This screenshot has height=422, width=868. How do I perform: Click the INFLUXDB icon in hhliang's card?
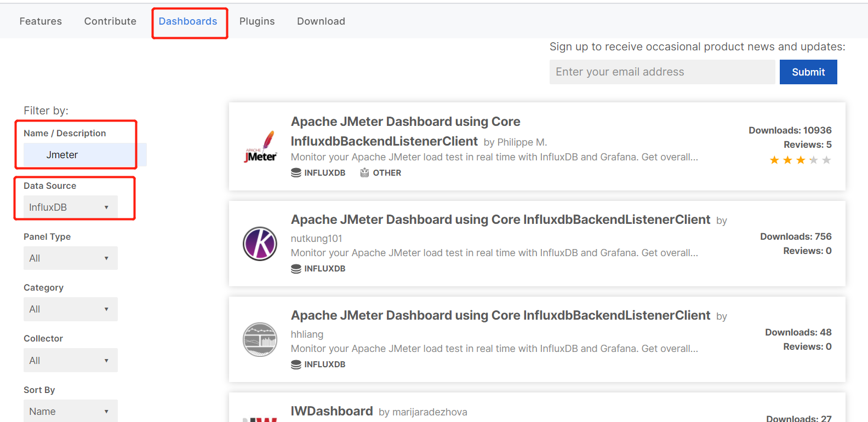pos(296,365)
